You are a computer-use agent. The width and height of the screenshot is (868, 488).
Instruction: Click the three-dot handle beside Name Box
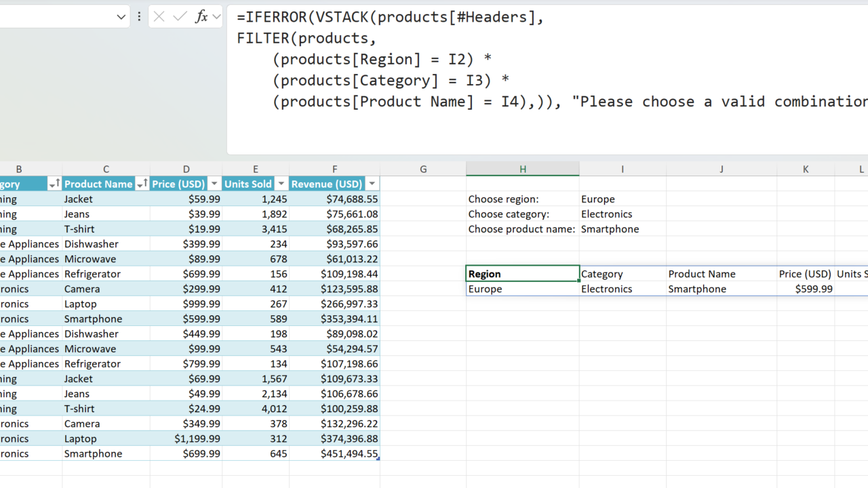[x=139, y=17]
